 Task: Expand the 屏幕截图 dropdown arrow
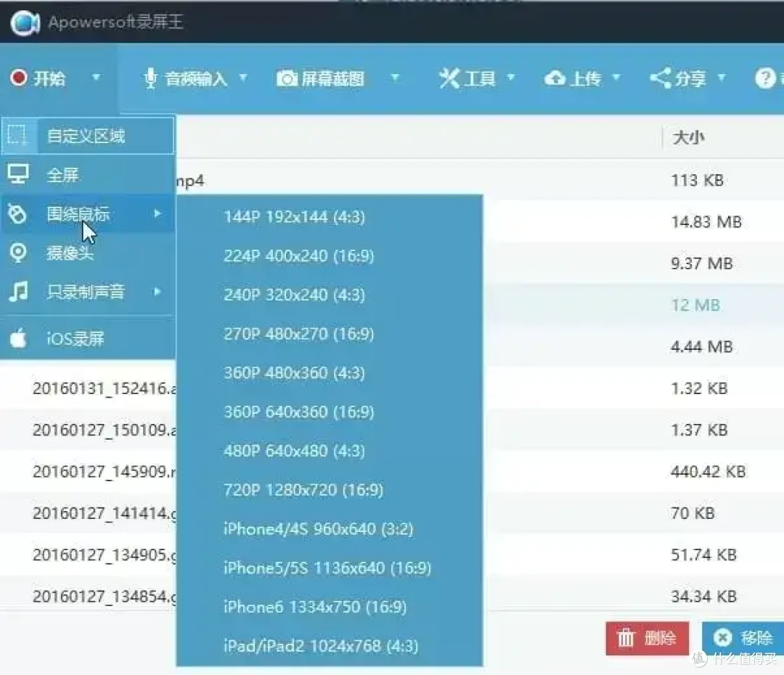395,78
